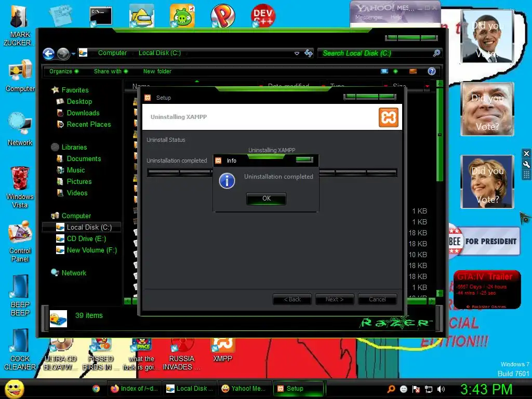Click the gadget wrench options icon

(526, 164)
